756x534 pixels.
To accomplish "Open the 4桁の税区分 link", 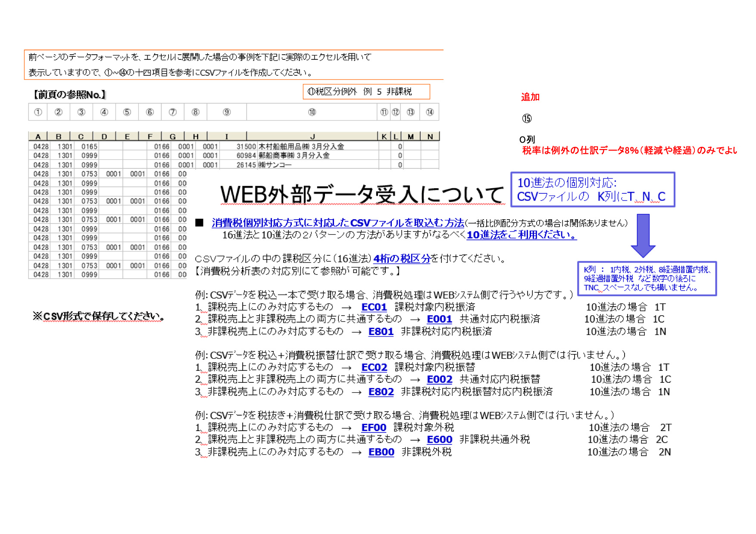I will tap(402, 258).
